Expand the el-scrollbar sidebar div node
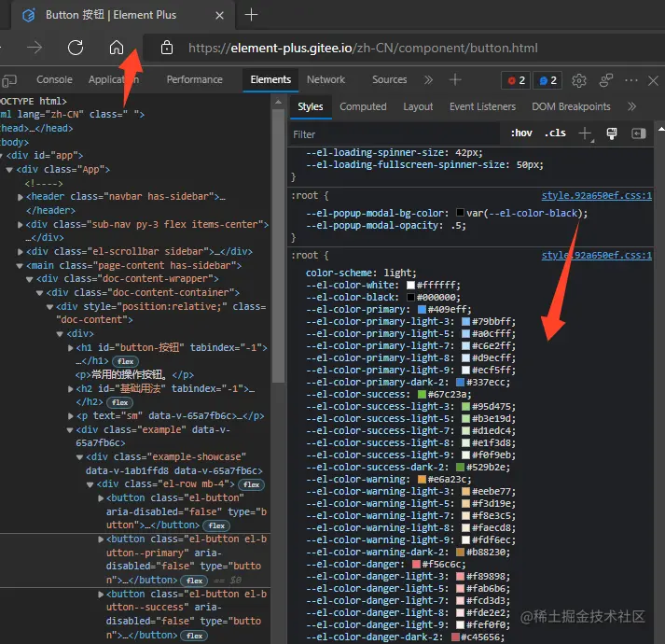665x644 pixels. [20, 252]
